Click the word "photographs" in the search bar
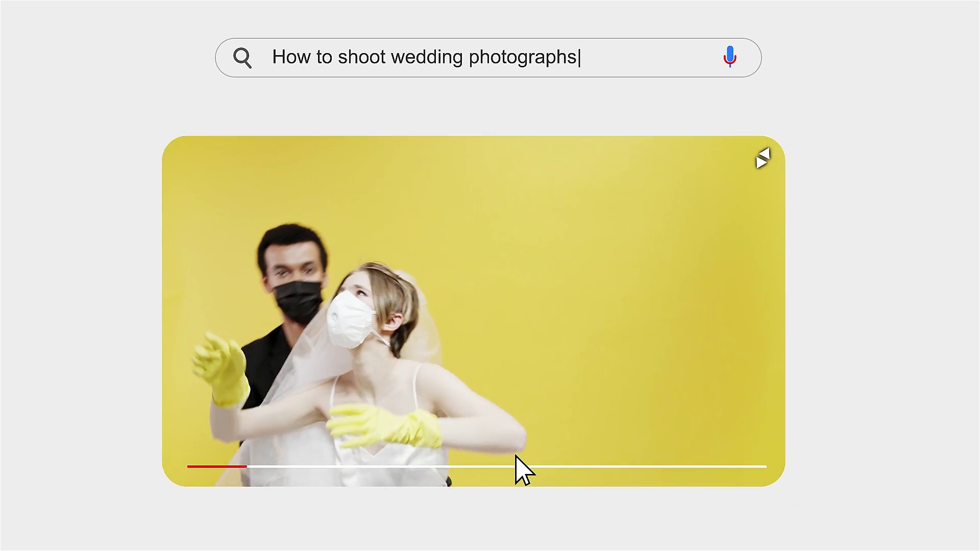Viewport: 980px width, 551px height. 523,57
